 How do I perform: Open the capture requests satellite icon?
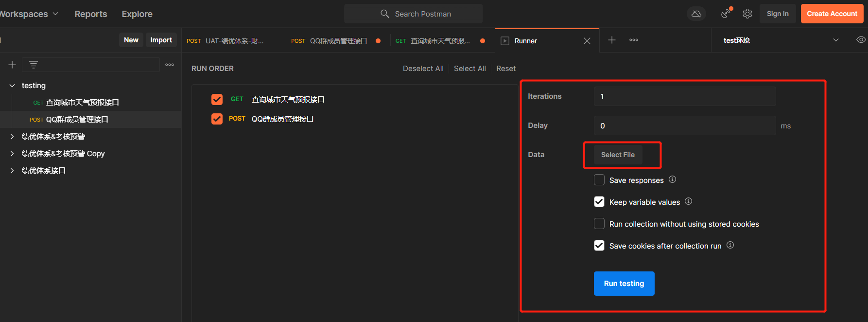726,14
